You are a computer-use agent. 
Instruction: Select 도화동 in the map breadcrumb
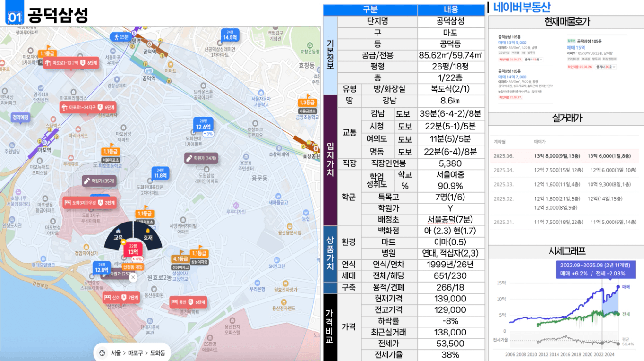coord(158,352)
